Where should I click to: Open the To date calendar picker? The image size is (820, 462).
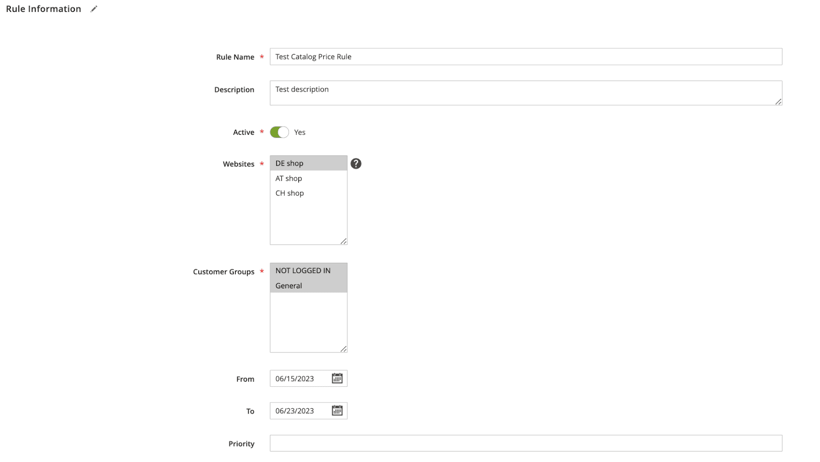click(337, 411)
